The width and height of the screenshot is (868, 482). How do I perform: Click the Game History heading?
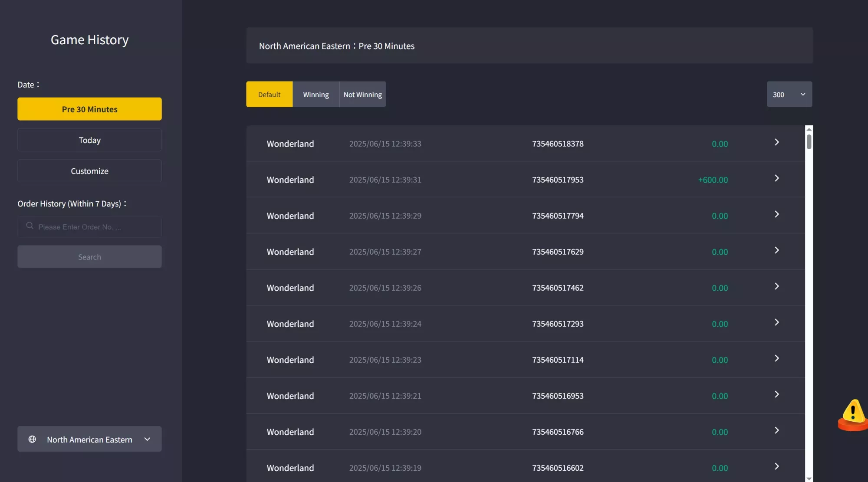[x=89, y=39]
